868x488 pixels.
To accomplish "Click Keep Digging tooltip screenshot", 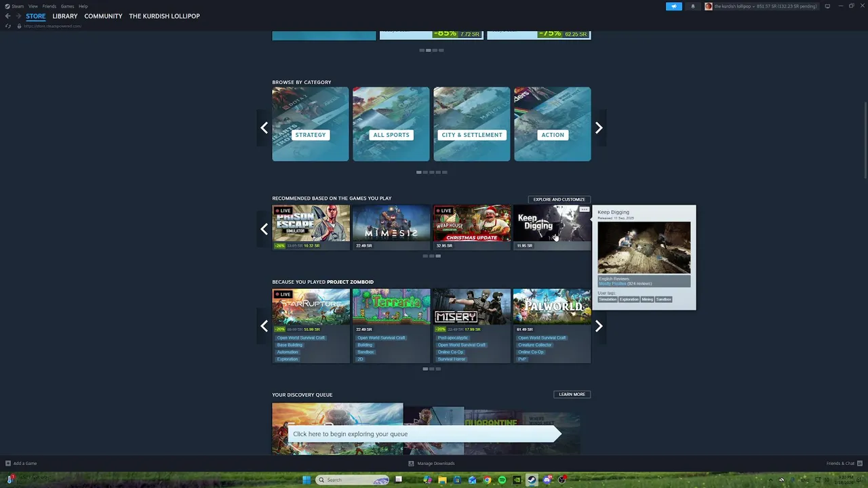I will (644, 247).
